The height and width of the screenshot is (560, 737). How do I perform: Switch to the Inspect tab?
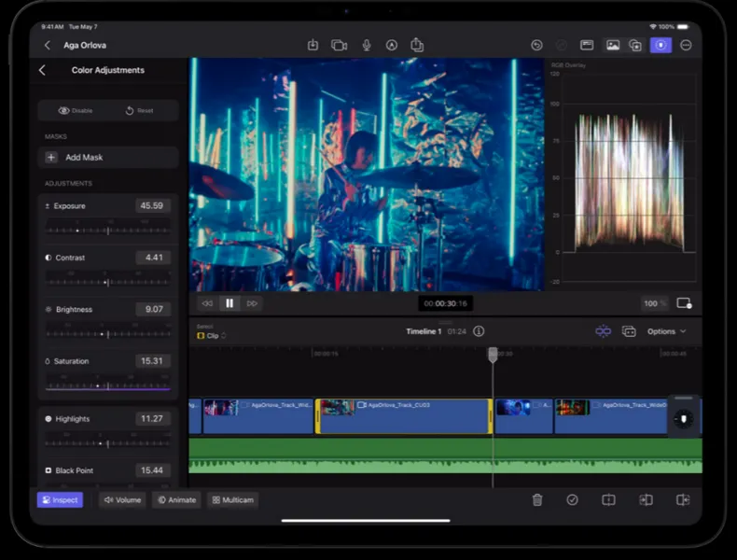point(60,500)
